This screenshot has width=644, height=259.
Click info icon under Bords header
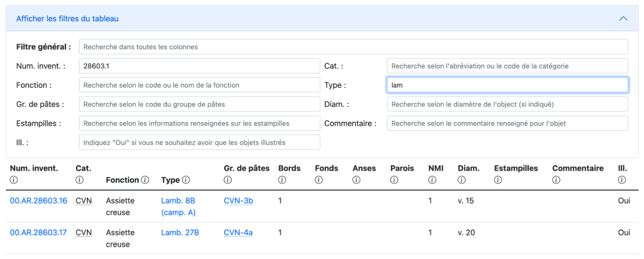pos(281,180)
